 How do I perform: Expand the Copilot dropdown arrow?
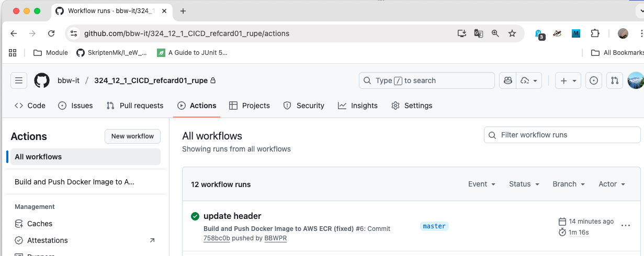[x=529, y=80]
